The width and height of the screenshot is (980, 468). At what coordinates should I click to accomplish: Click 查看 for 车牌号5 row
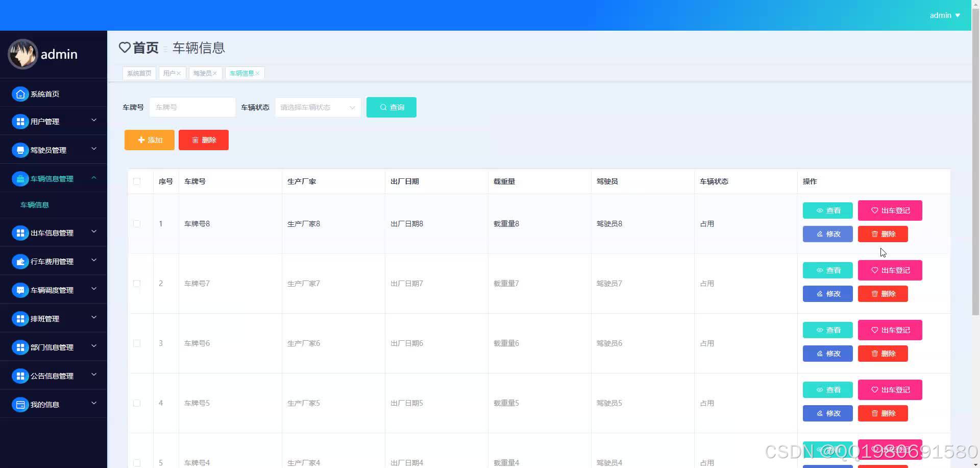pos(828,390)
